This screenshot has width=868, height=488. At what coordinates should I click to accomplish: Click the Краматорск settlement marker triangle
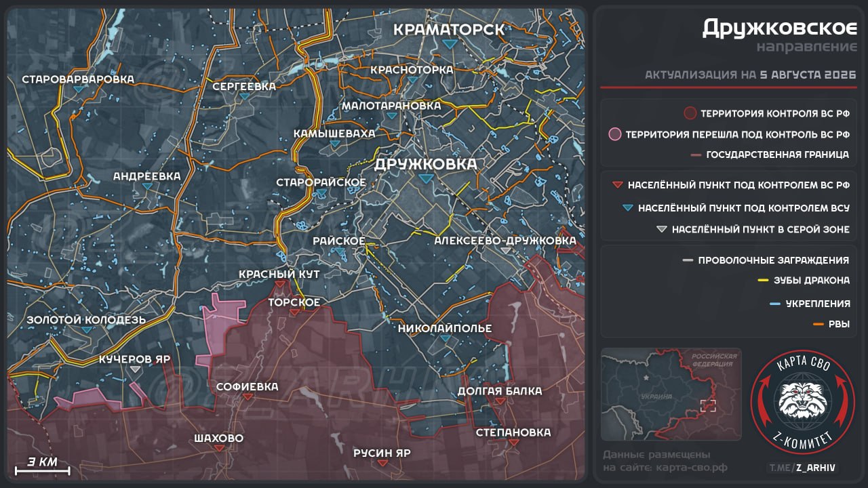click(449, 43)
